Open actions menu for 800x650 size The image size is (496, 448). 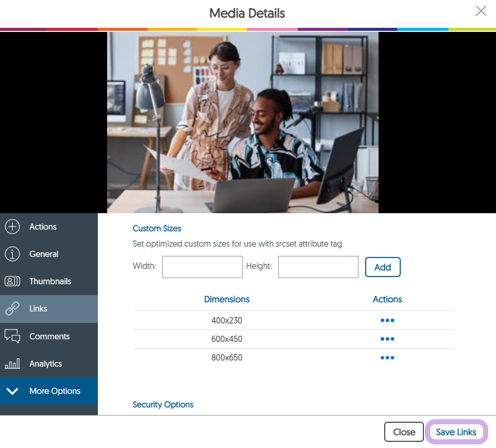(387, 357)
